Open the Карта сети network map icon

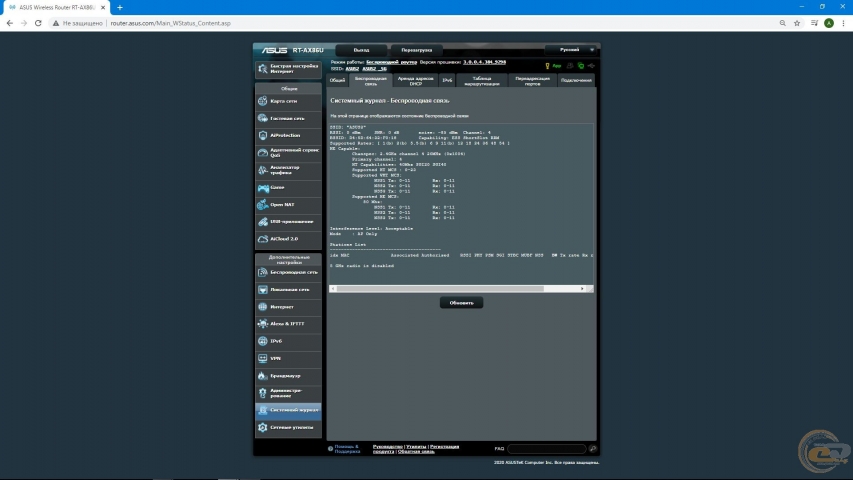pyautogui.click(x=263, y=101)
